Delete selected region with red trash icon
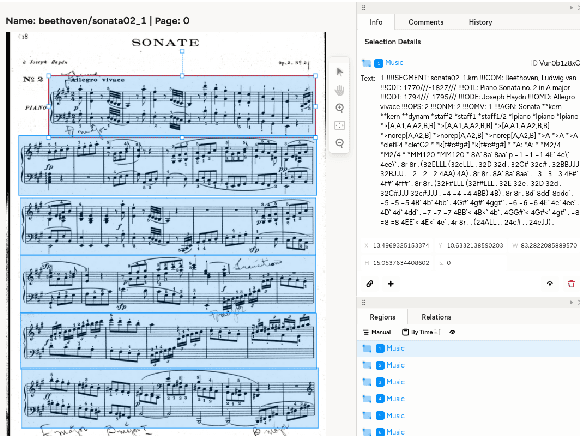 pos(571,284)
